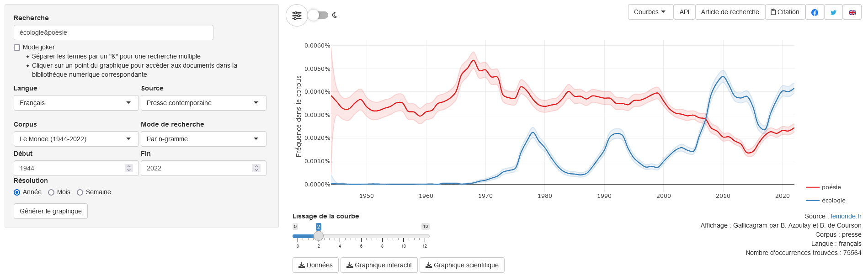Enable the Mode joker checkbox
The width and height of the screenshot is (868, 276).
(x=17, y=48)
